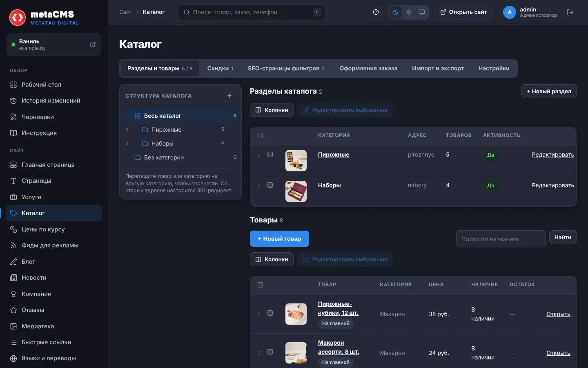588x368 pixels.
Task: Add item with plus icon in Структура каталога
Action: click(229, 96)
